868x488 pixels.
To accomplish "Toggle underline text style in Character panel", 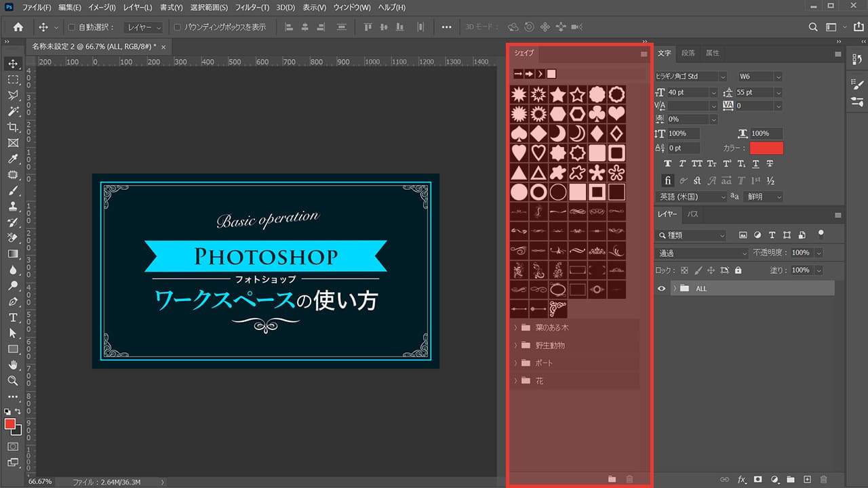I will 755,164.
